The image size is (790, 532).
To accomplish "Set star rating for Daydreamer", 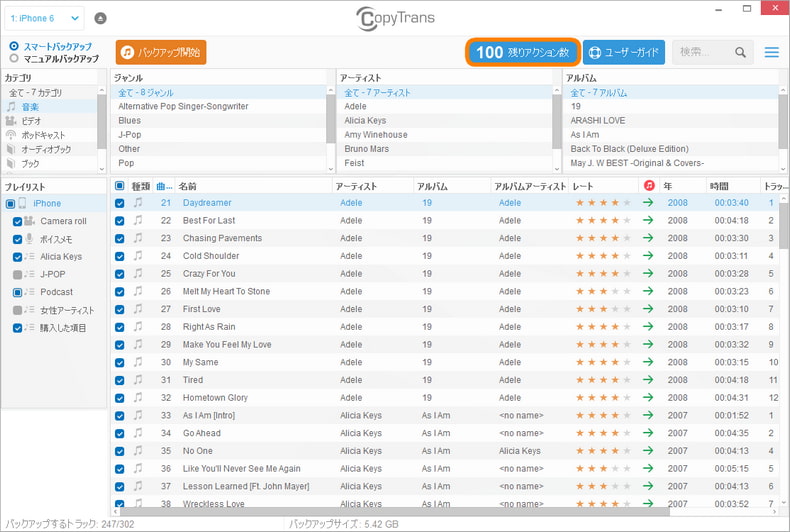I will coord(603,203).
